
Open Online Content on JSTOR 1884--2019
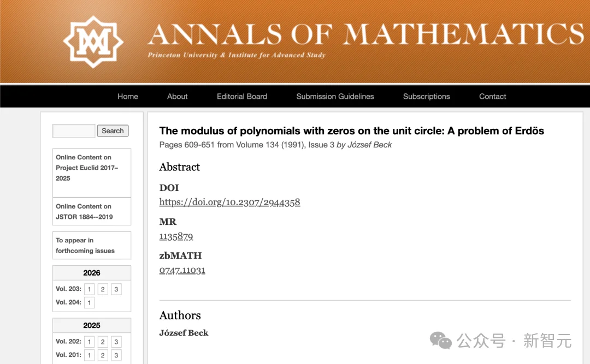click(x=92, y=211)
